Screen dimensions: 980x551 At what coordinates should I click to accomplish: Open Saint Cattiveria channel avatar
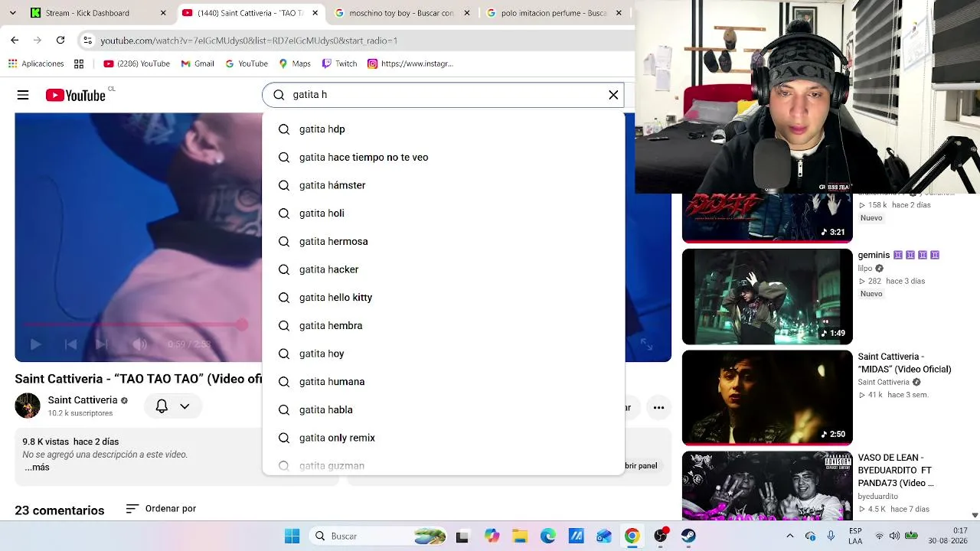(x=28, y=406)
